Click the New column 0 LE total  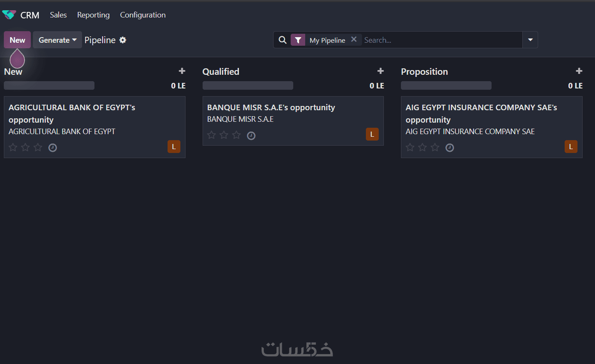point(178,85)
